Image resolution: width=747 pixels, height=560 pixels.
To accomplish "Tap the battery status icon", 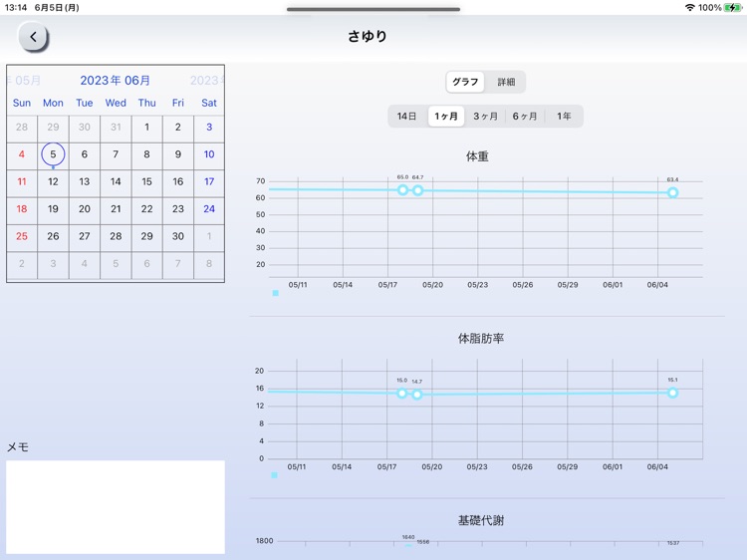I will point(733,8).
